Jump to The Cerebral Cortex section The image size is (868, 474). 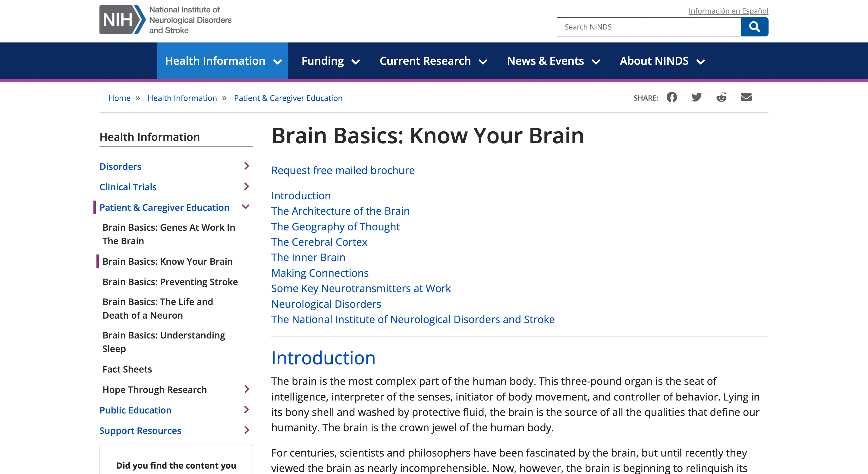(x=319, y=242)
